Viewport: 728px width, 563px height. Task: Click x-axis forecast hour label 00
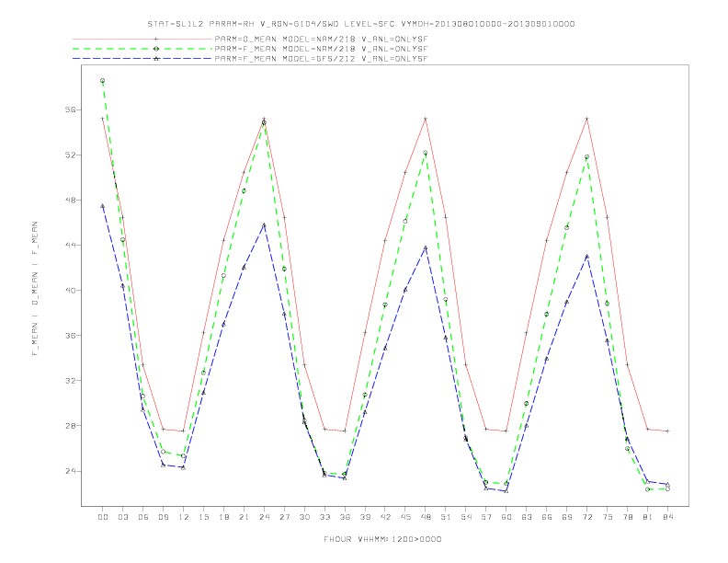click(103, 517)
